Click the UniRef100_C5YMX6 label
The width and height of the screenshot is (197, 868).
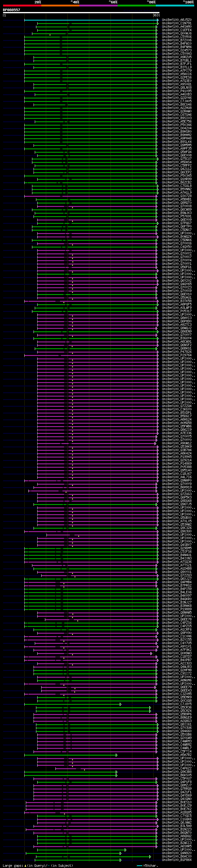click(177, 37)
